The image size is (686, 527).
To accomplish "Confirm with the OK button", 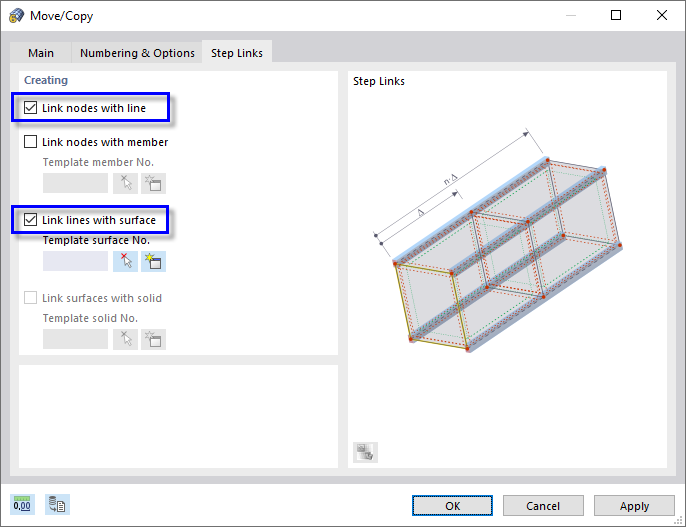I will coord(452,506).
